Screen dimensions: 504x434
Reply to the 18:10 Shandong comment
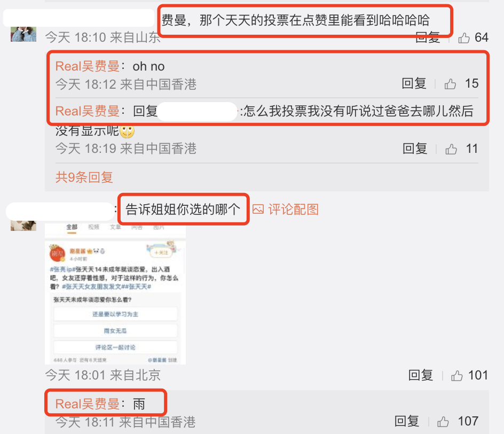tap(428, 38)
